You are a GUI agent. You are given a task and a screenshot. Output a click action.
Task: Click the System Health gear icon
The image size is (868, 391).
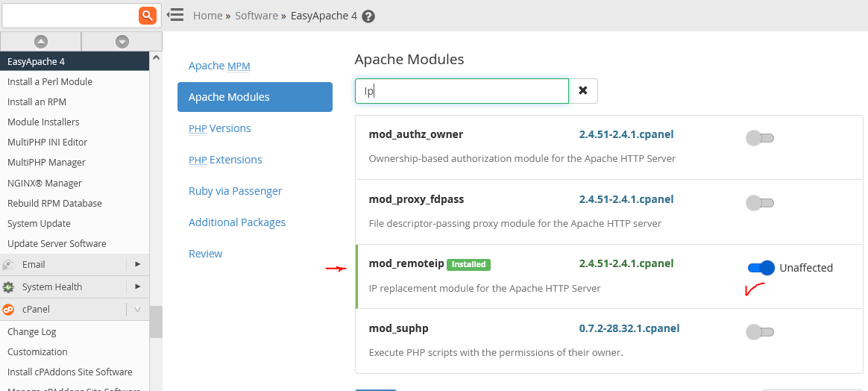pos(8,287)
